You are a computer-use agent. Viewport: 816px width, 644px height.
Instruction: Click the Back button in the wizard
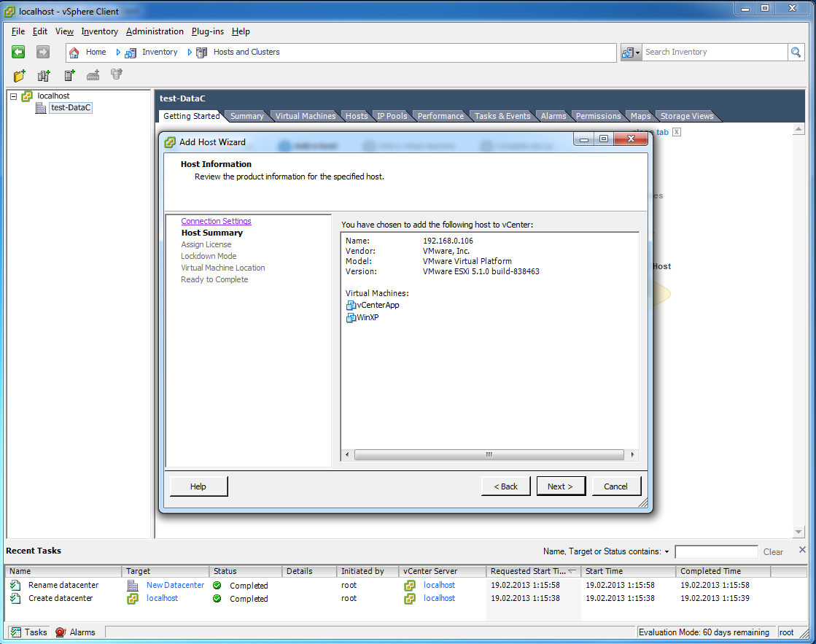pyautogui.click(x=506, y=486)
